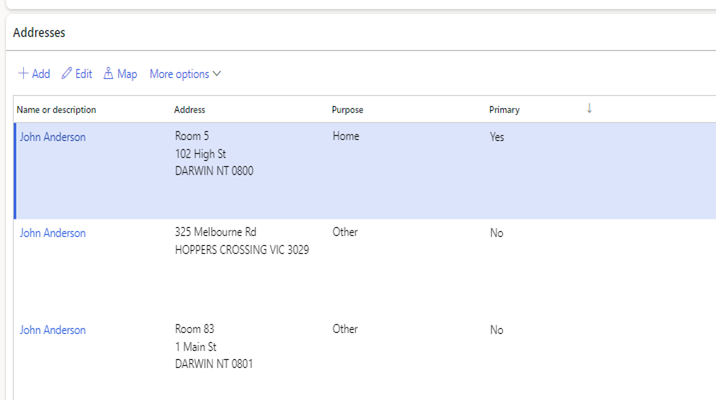Click the Purpose column header
The height and width of the screenshot is (400, 716).
[x=348, y=110]
